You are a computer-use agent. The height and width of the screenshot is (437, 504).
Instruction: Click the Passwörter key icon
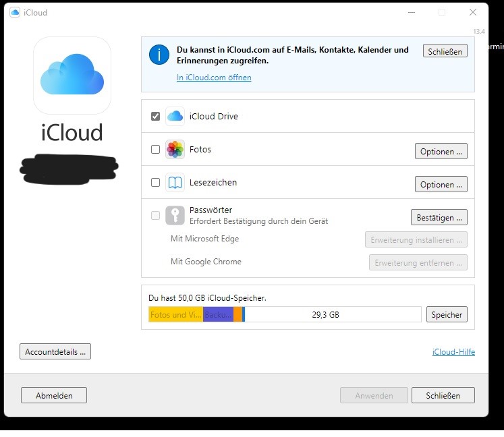click(x=175, y=215)
